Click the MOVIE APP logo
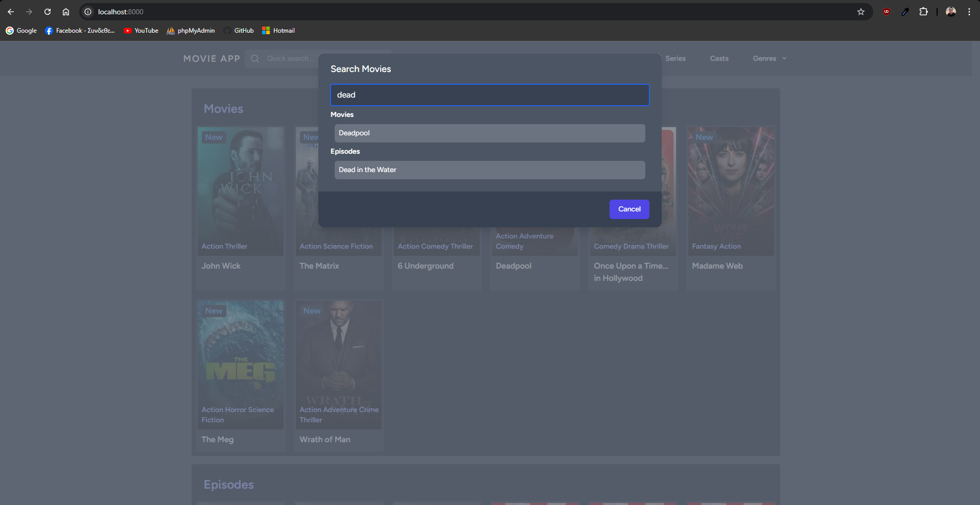Screen dimensions: 980x505 (x=212, y=59)
